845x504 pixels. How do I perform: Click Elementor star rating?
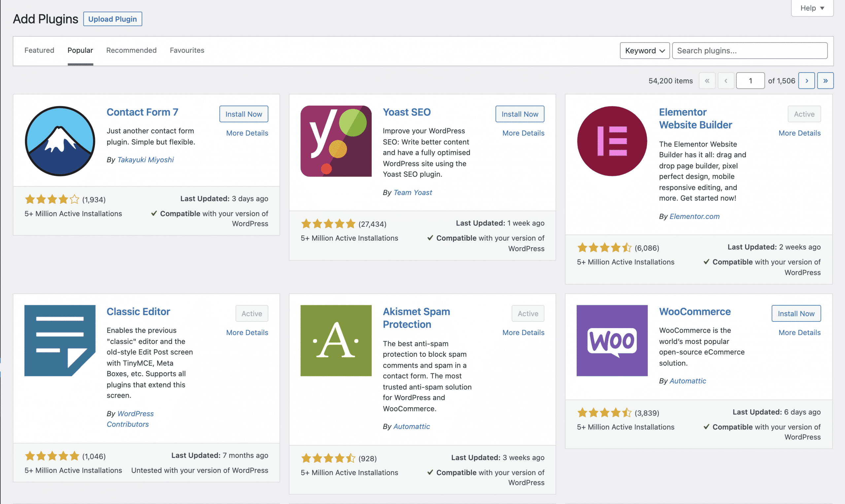click(604, 248)
